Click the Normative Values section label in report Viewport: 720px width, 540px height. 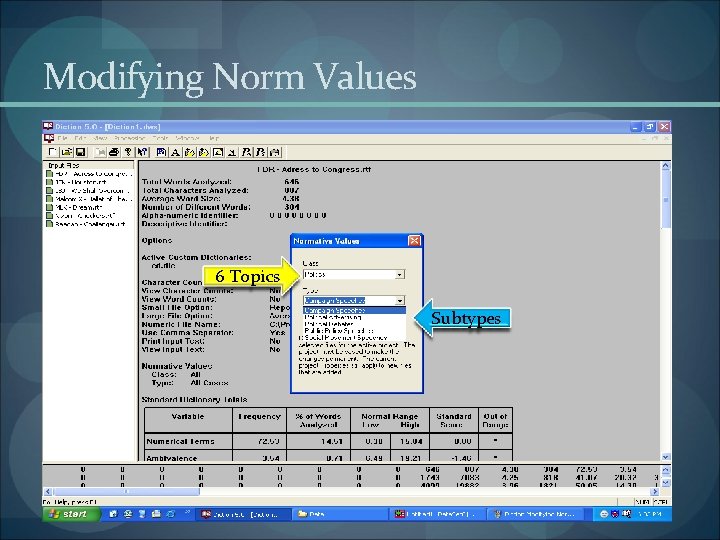177,366
